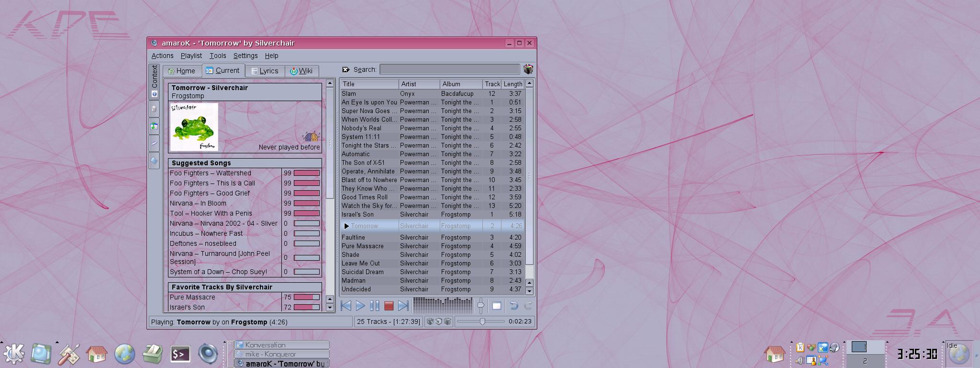Select the Israel's Son playlist row
The height and width of the screenshot is (368, 980).
click(433, 214)
